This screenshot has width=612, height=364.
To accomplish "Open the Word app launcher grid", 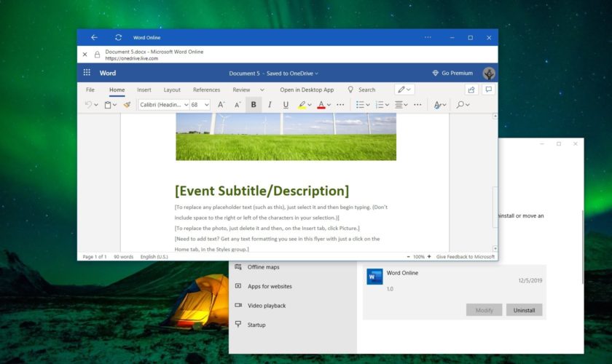I will coord(87,73).
